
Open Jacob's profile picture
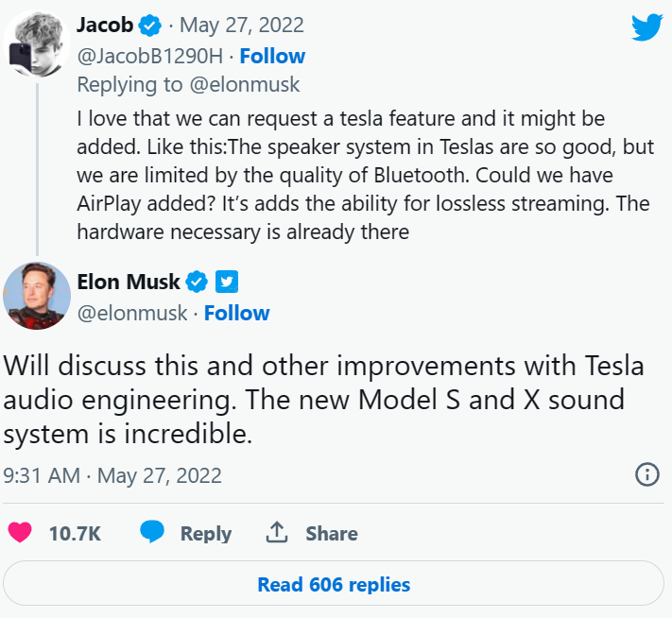(x=36, y=44)
